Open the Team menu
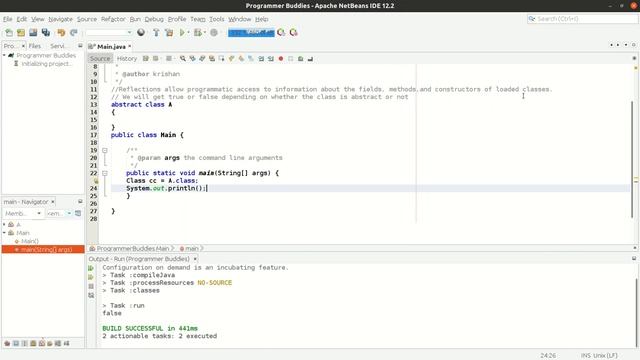 point(198,19)
